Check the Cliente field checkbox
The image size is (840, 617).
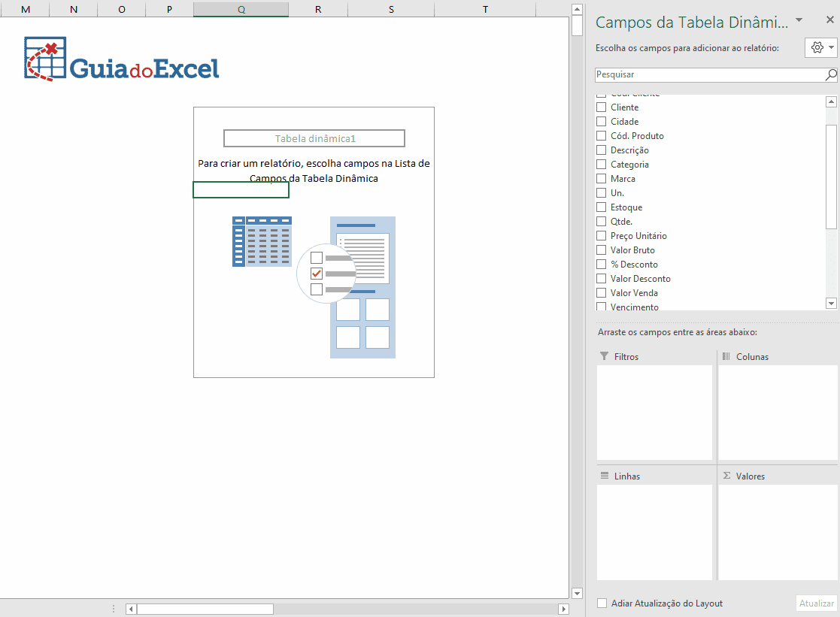click(x=602, y=107)
